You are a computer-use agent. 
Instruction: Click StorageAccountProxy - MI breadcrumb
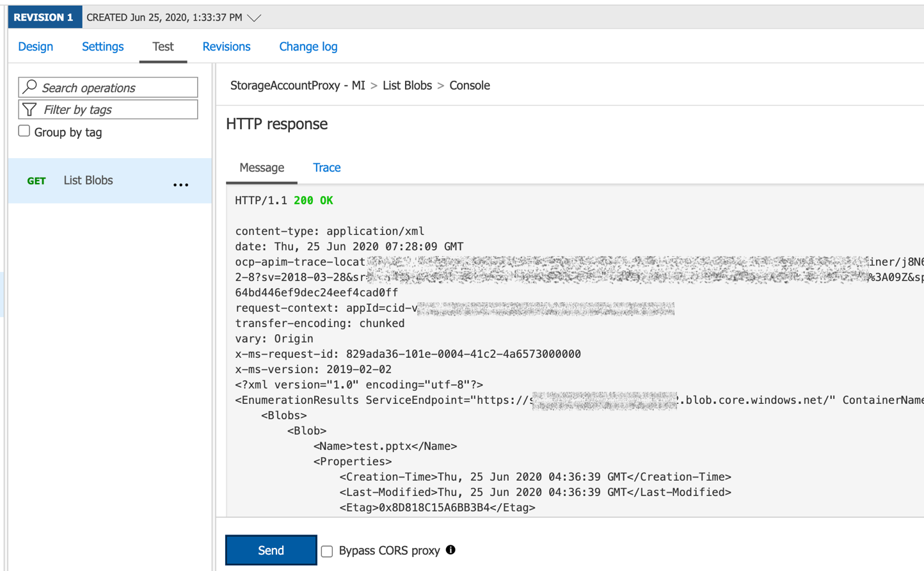298,86
